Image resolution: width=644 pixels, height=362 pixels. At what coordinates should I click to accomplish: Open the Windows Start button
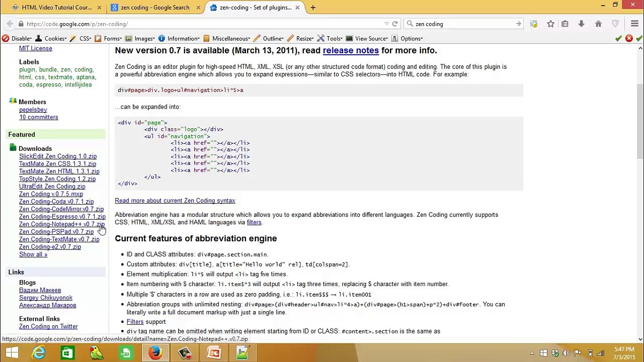point(12,353)
